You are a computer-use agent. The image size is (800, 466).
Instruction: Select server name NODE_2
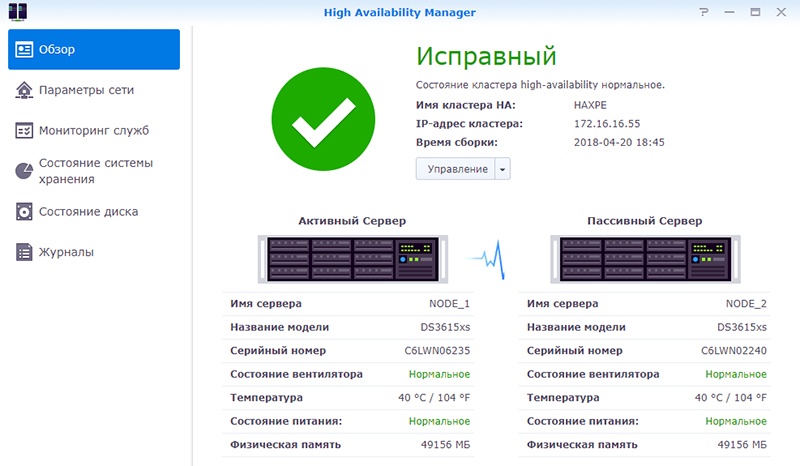746,304
